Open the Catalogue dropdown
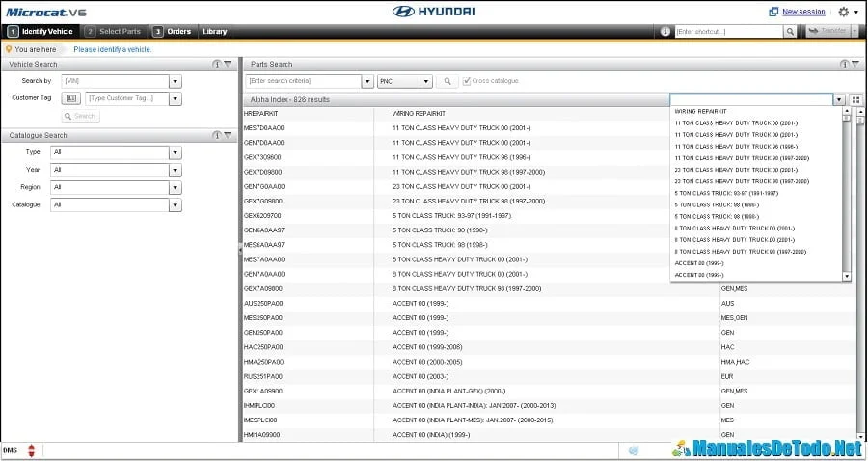This screenshot has width=868, height=461. pos(175,205)
